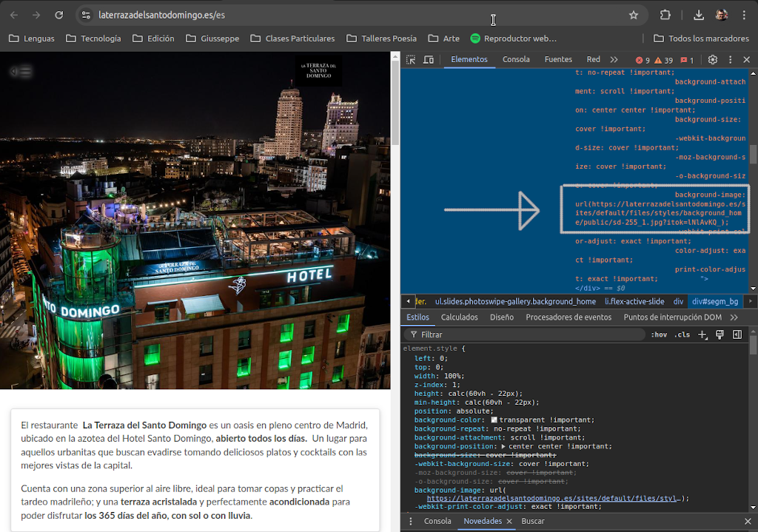
Task: Show more styles sidebar tabs
Action: coord(734,317)
